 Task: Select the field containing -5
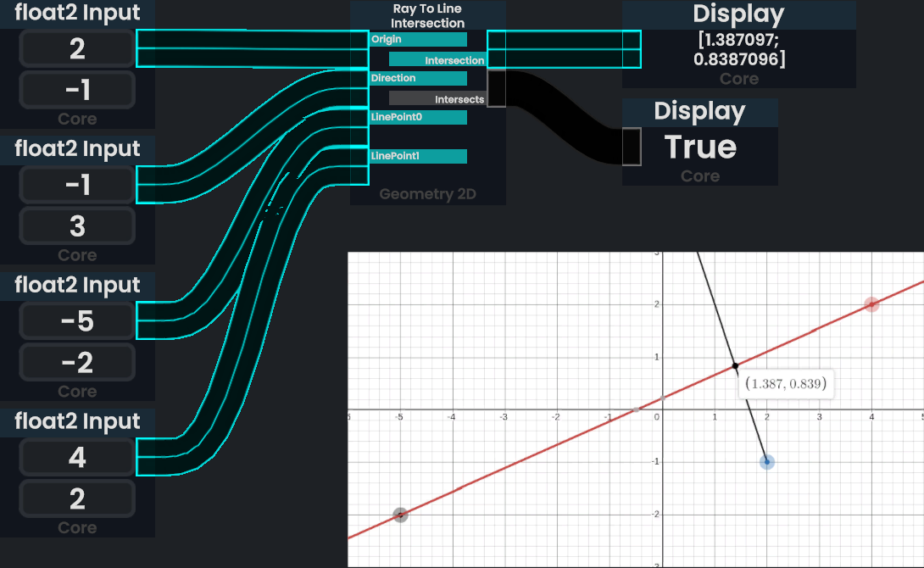[x=77, y=321]
